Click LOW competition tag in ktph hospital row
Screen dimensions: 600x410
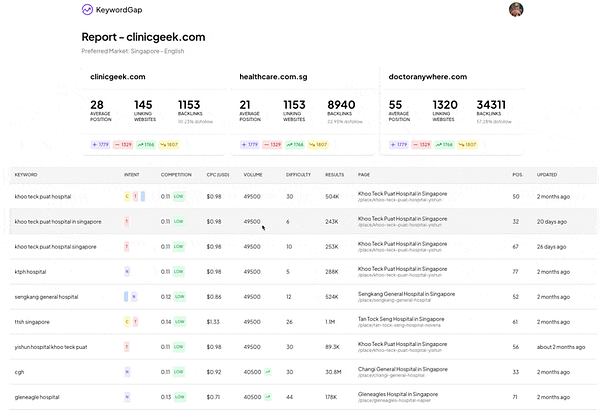point(178,272)
